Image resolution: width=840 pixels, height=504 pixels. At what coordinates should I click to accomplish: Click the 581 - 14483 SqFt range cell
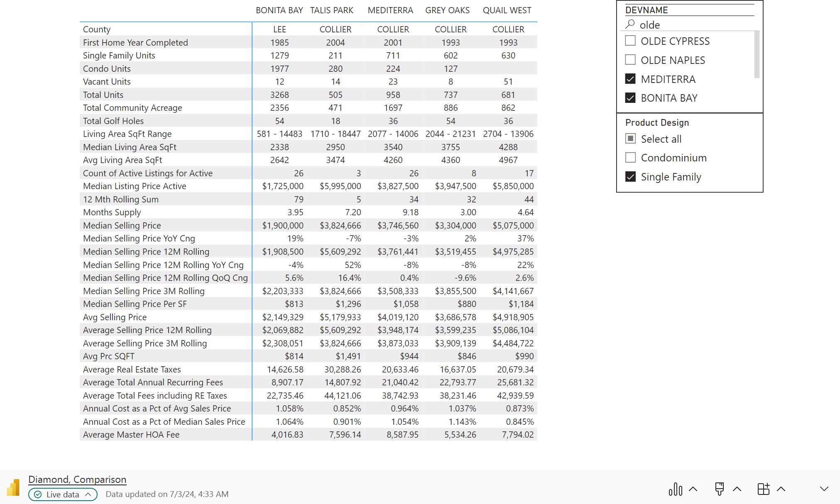[x=279, y=134]
